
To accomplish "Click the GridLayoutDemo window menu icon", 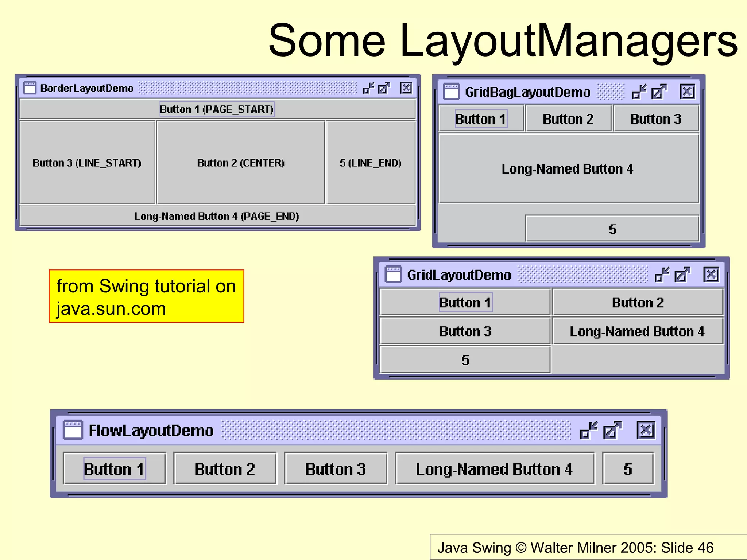I will click(394, 274).
